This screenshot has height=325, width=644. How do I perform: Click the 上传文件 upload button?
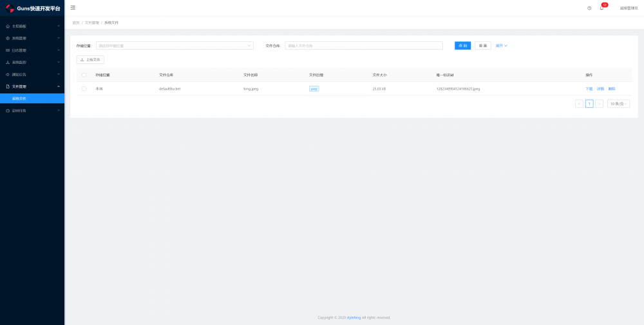[x=90, y=60]
